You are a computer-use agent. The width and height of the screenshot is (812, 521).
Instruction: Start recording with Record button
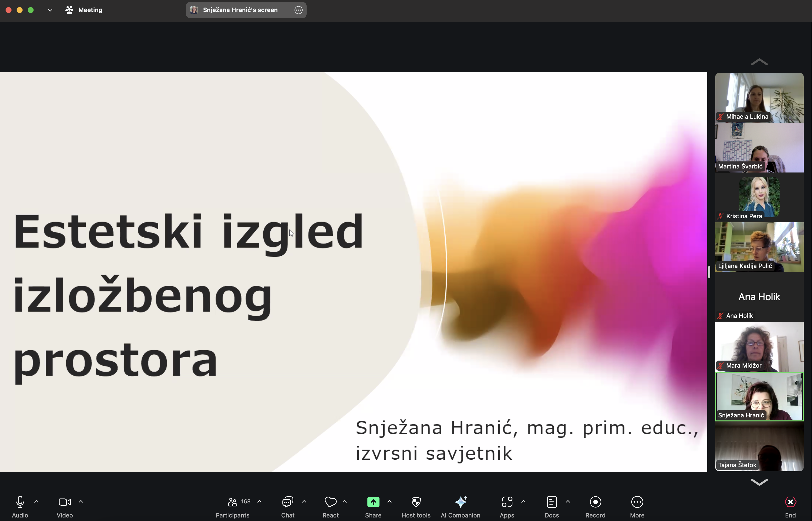pos(595,502)
